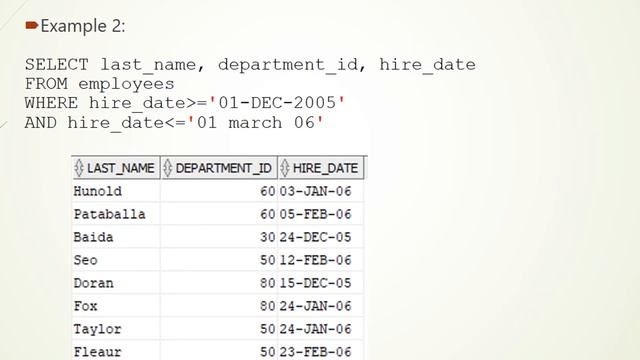Select the LAST_NAME column header
Image resolution: width=640 pixels, height=360 pixels.
[x=116, y=168]
